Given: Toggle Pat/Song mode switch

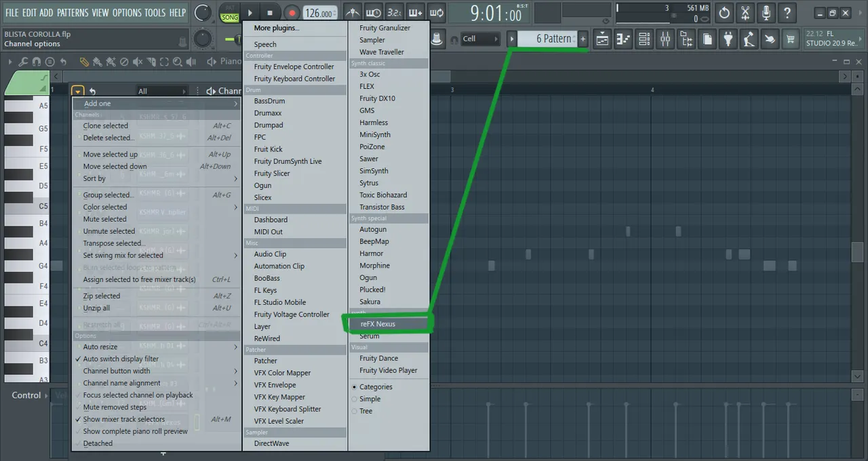Looking at the screenshot, I should [229, 12].
